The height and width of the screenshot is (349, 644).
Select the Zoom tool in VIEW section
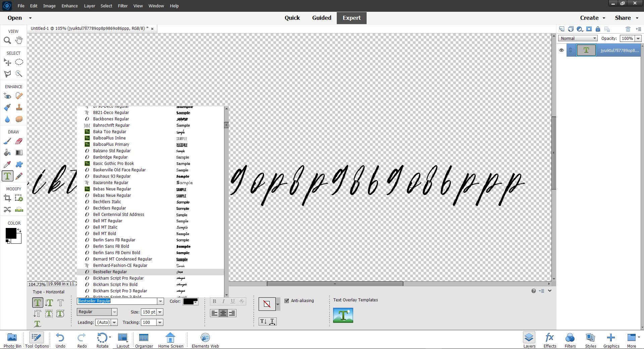pyautogui.click(x=7, y=40)
